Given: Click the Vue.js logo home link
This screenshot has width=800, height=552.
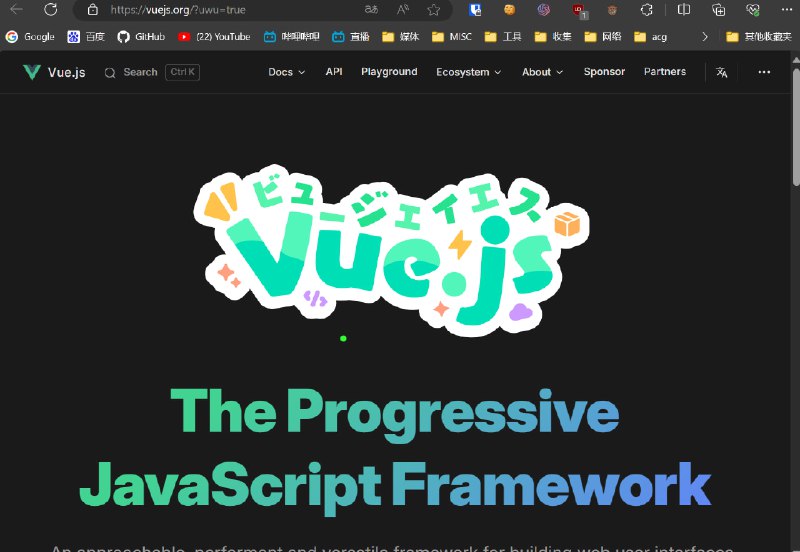Looking at the screenshot, I should pyautogui.click(x=54, y=72).
